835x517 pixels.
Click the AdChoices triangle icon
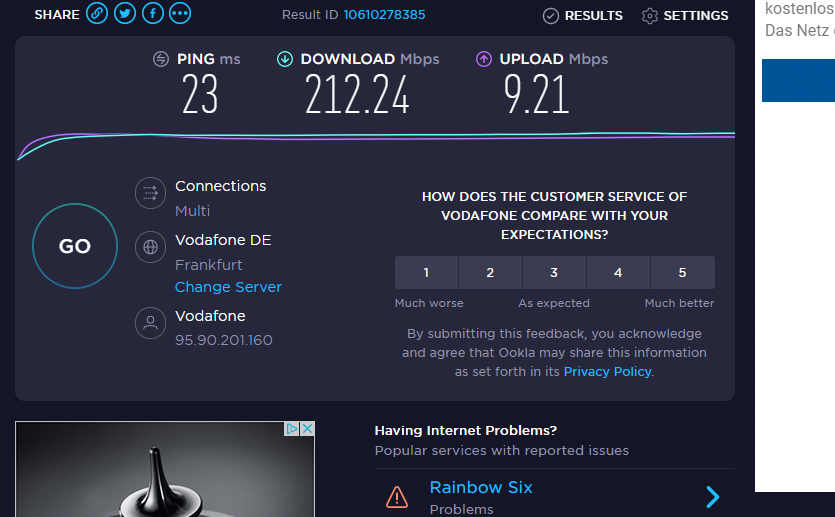point(292,429)
